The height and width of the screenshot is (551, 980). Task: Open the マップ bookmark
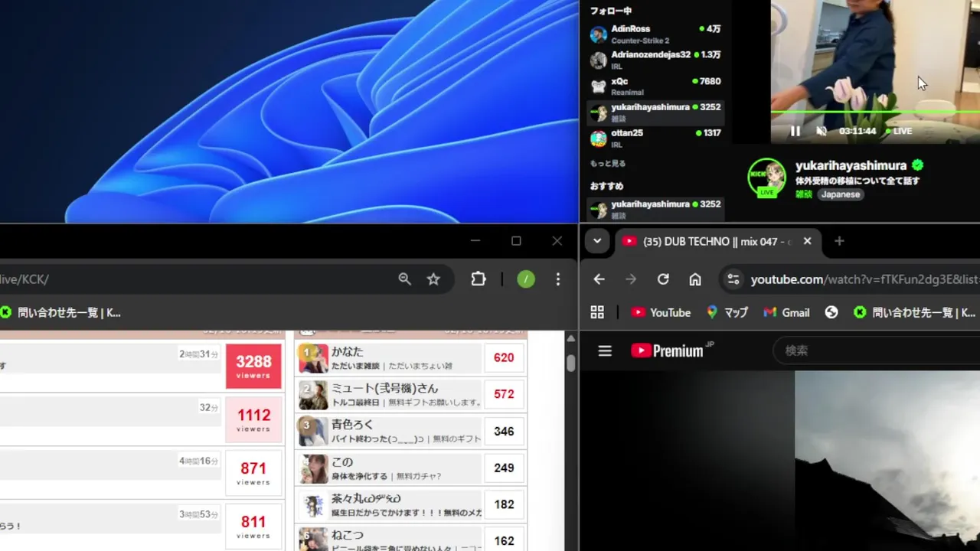pos(727,312)
